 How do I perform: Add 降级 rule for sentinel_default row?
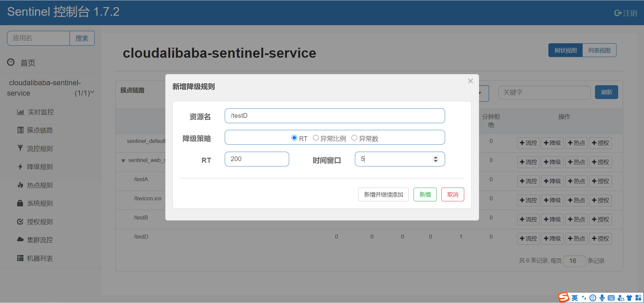(552, 143)
